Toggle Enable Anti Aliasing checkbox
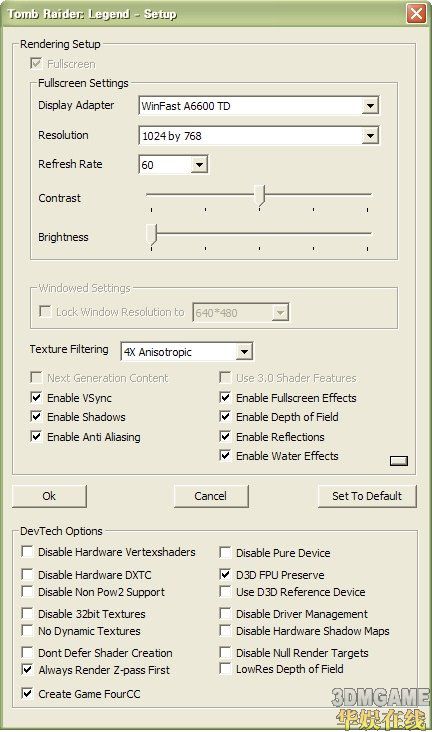Viewport: 432px width, 732px height. click(x=36, y=436)
